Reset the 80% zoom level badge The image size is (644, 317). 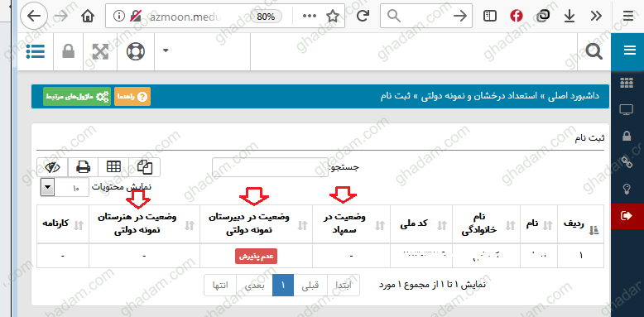click(x=266, y=17)
